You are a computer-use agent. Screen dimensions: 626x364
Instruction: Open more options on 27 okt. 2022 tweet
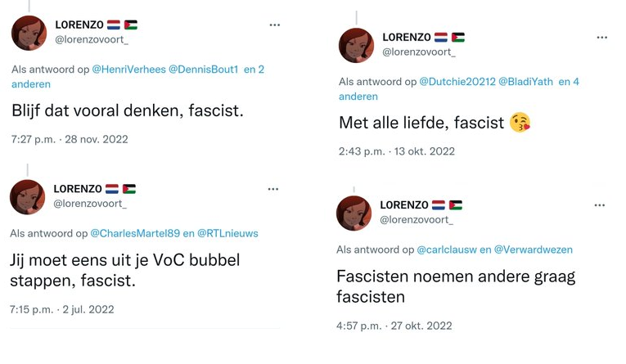600,205
